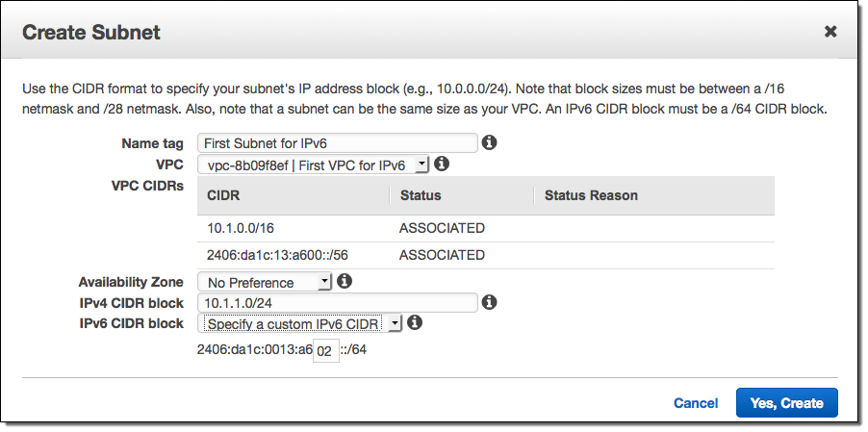Click the Name tag text field
Viewport: 868px width, 432px height.
[x=337, y=143]
